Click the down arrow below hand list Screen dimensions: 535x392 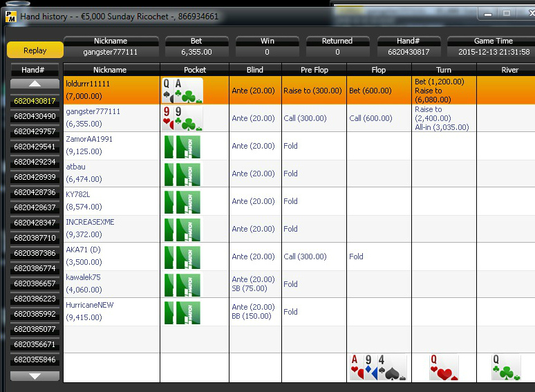click(x=35, y=376)
